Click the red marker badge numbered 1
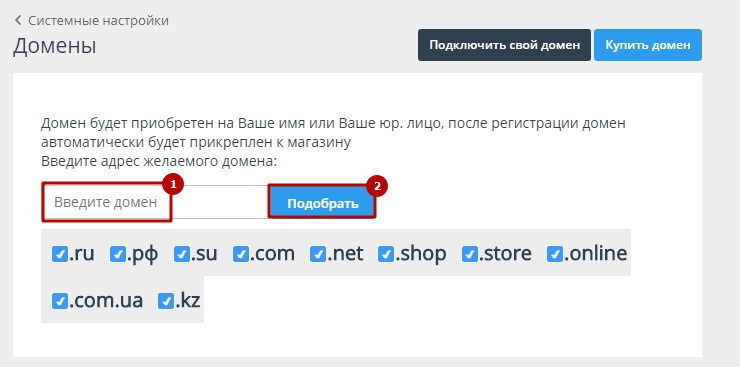Screen dimensions: 740x367 pos(172,185)
